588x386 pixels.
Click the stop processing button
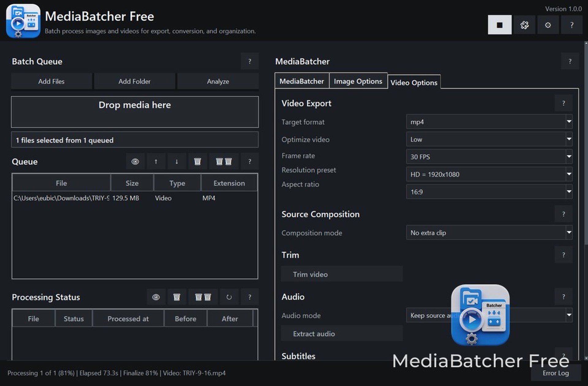(499, 25)
